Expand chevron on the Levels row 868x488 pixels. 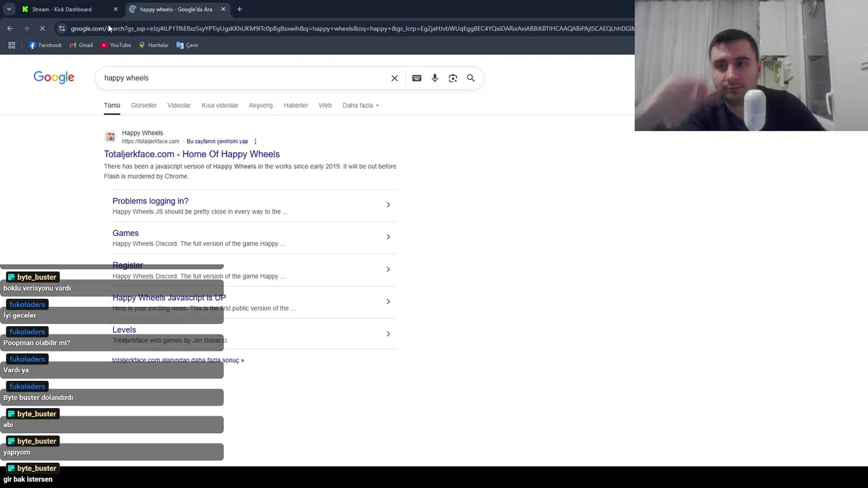pyautogui.click(x=388, y=333)
